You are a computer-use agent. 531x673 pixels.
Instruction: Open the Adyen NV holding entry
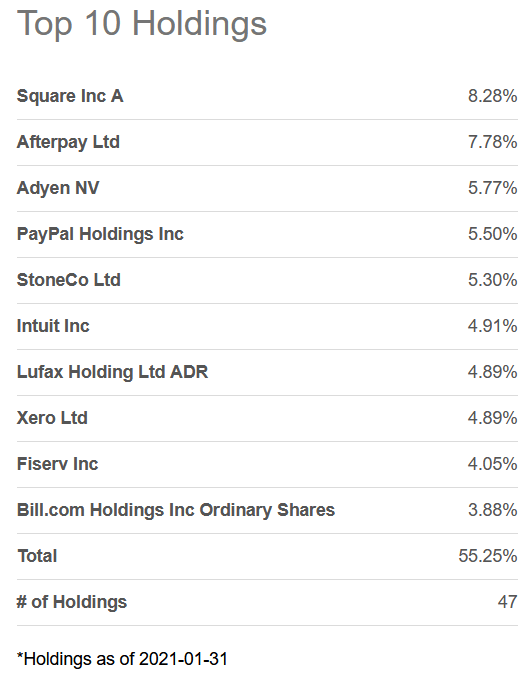point(58,188)
